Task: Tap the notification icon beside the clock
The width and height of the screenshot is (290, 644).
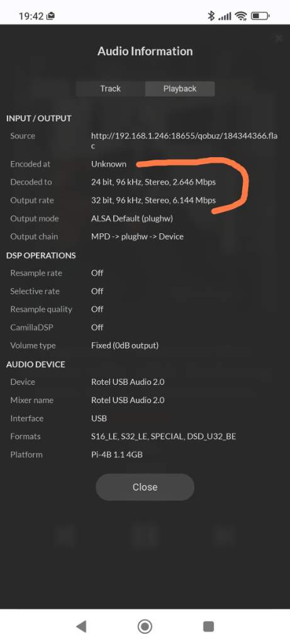Action: click(51, 16)
